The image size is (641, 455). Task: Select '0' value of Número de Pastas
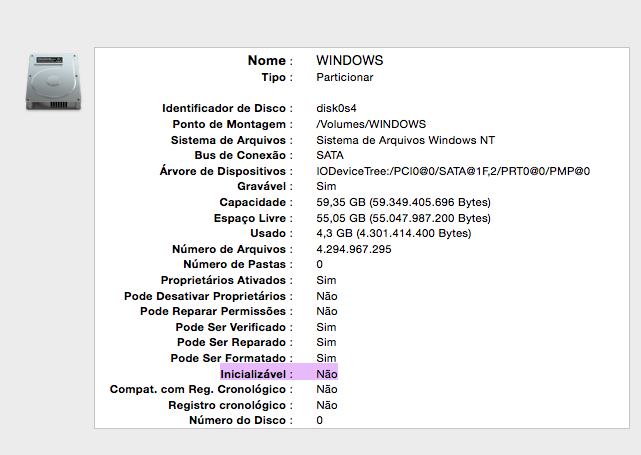click(x=320, y=264)
